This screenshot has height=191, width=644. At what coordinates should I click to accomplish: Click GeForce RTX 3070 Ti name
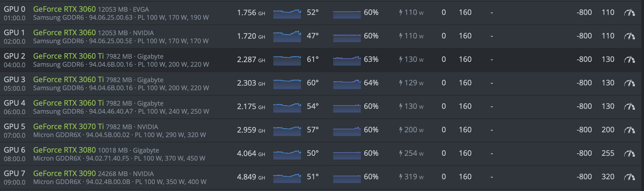coord(68,126)
